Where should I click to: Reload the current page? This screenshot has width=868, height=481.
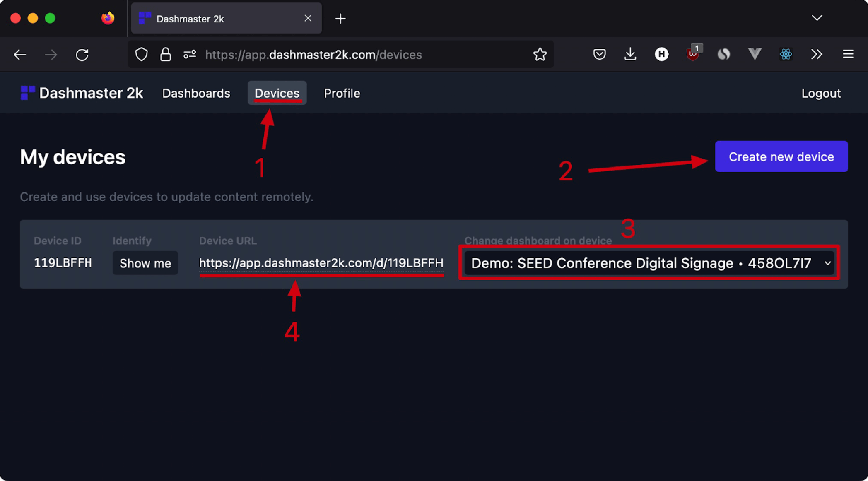[x=82, y=55]
